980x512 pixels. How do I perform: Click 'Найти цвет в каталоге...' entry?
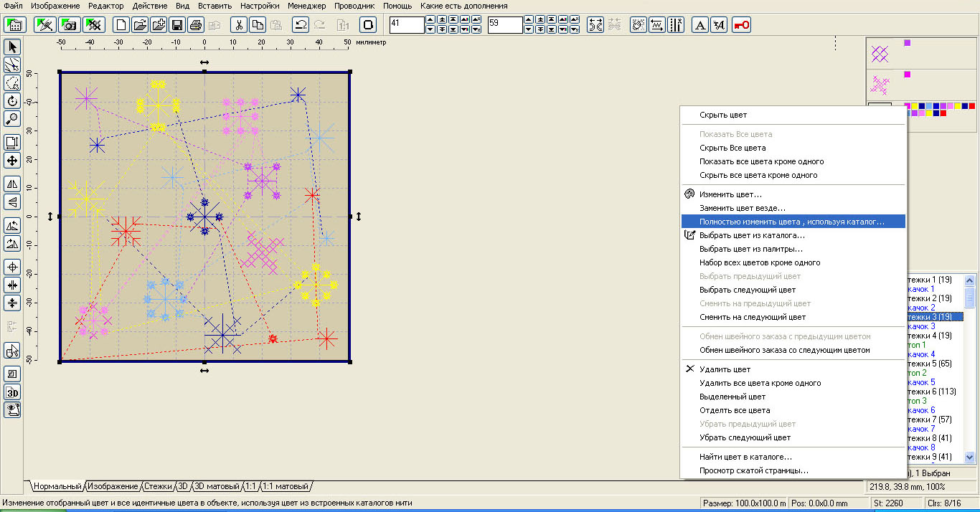click(745, 457)
